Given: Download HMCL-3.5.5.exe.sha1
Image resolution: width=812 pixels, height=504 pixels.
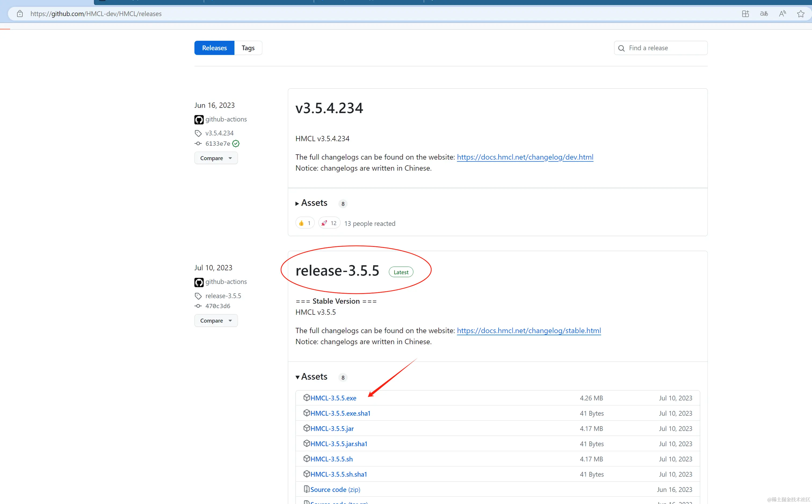Looking at the screenshot, I should pos(340,413).
